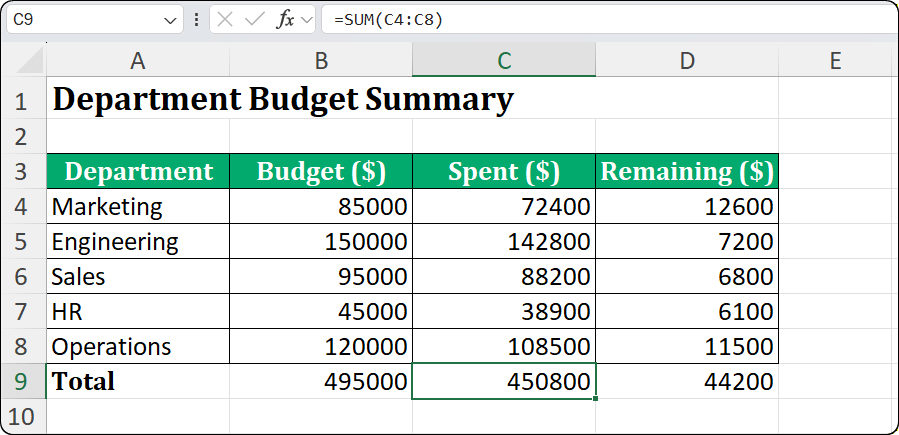
Task: Click Engineering budget value 150000
Action: [x=321, y=241]
